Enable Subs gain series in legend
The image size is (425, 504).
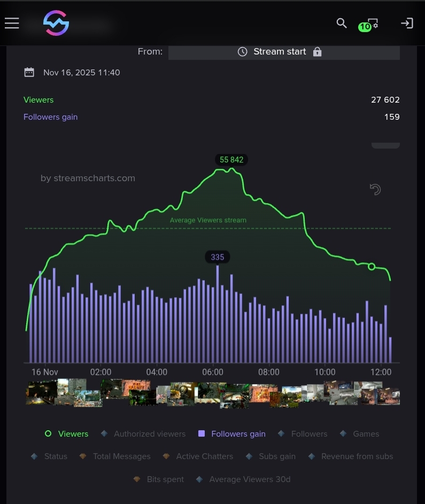pos(271,456)
